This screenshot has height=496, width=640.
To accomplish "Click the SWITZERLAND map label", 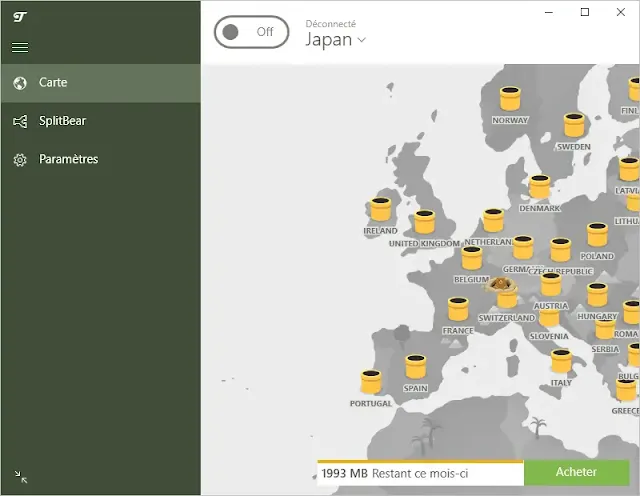I will click(507, 318).
